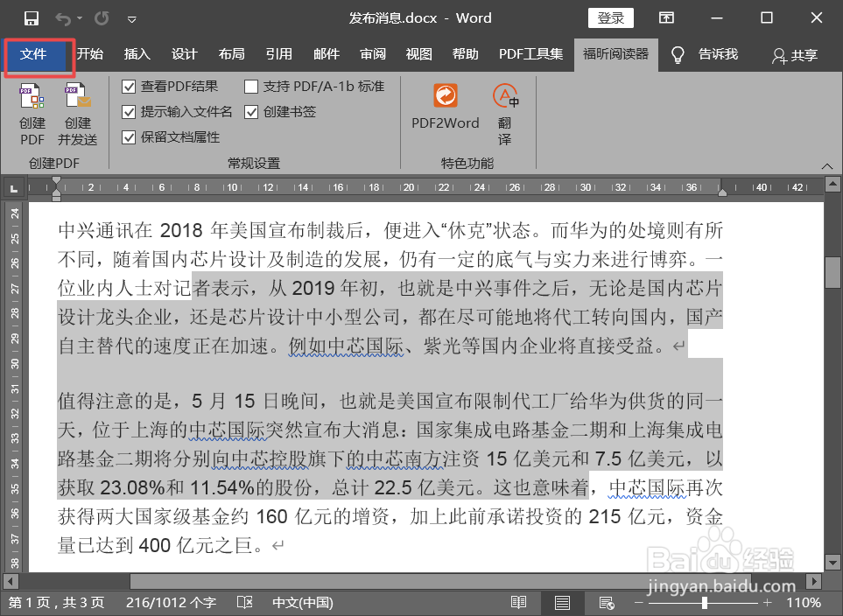
Task: Open the 审阅 ribbon tab
Action: tap(372, 53)
